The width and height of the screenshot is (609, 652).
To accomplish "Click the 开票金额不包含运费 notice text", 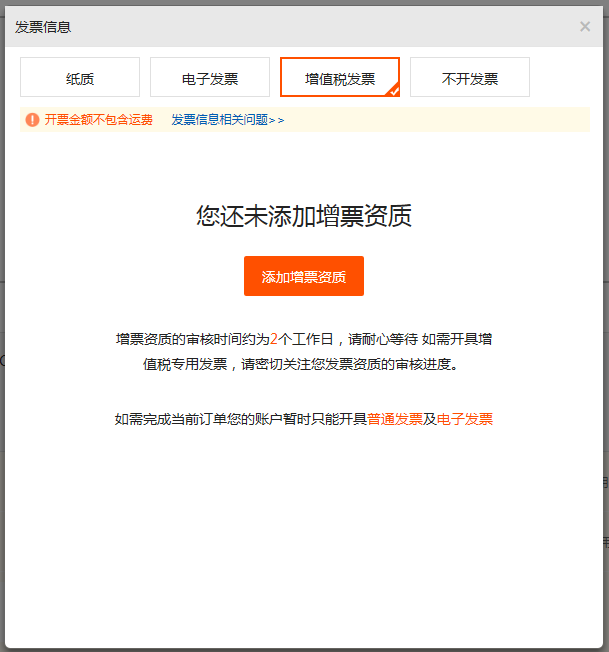I will click(x=98, y=120).
